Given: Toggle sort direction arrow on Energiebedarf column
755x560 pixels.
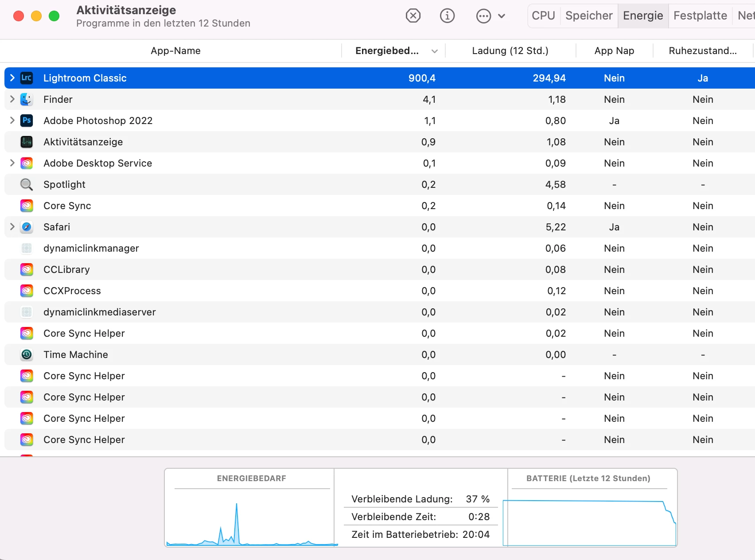Looking at the screenshot, I should point(435,51).
